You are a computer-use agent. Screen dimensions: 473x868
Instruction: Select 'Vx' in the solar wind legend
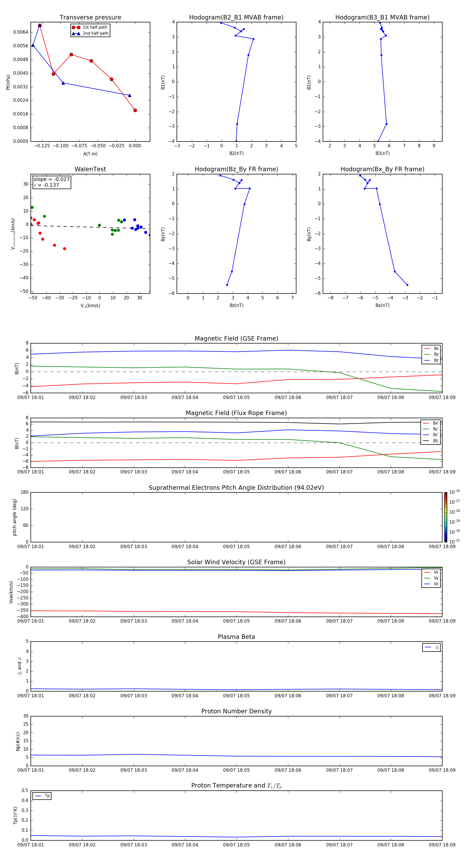[431, 573]
